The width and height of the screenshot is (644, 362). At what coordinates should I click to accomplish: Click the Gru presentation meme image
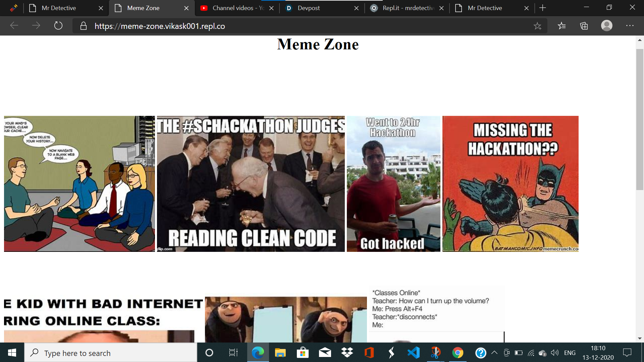(286, 319)
